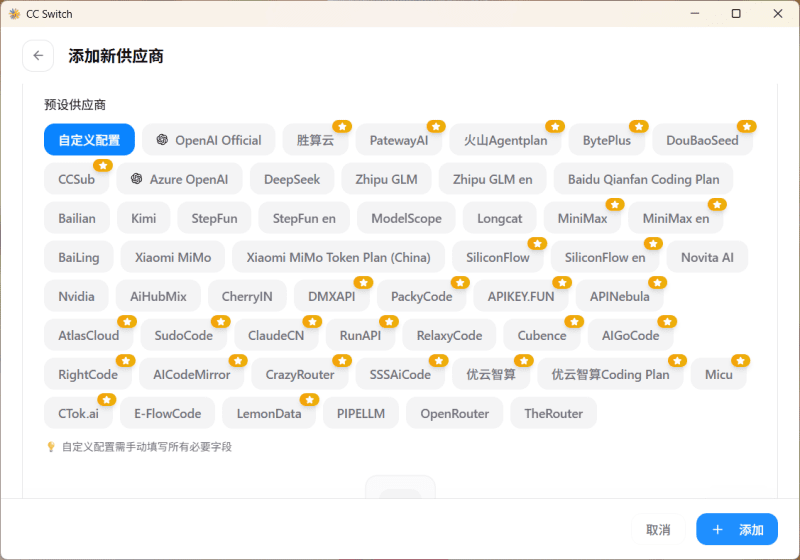Screen dimensions: 800x560
Task: Select the TheRouter preset
Action: pos(553,414)
